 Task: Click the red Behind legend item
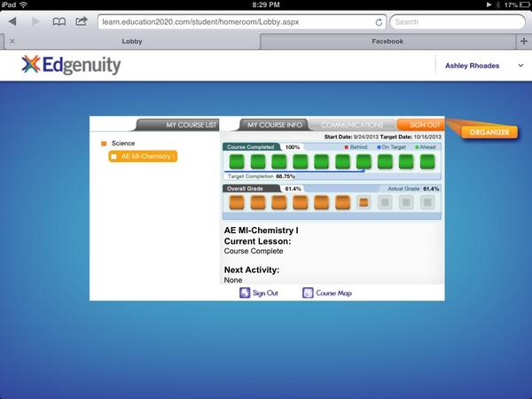click(356, 147)
